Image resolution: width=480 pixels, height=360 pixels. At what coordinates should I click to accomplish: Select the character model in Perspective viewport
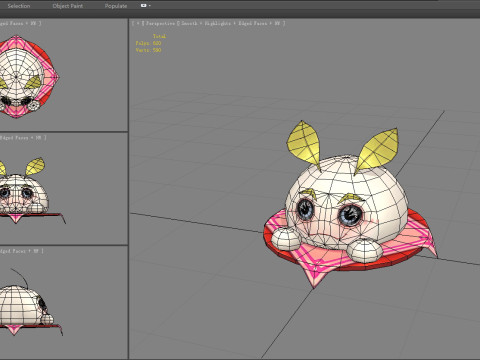[x=347, y=207]
